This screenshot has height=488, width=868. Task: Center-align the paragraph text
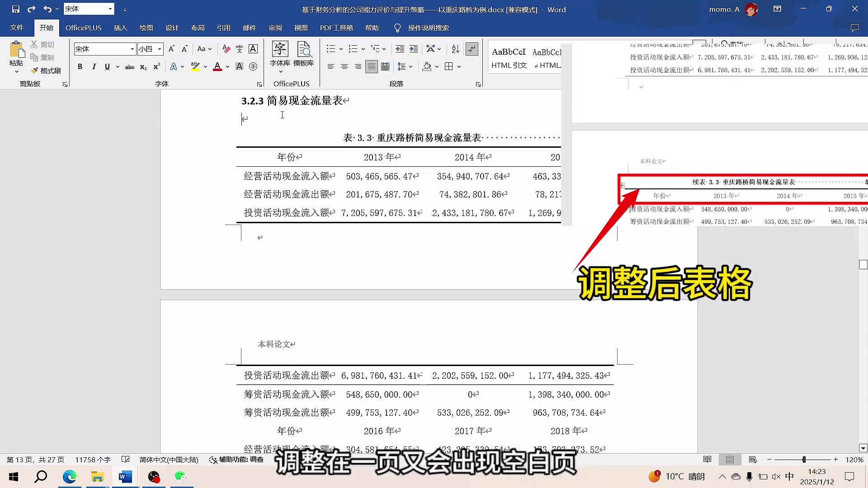(344, 67)
